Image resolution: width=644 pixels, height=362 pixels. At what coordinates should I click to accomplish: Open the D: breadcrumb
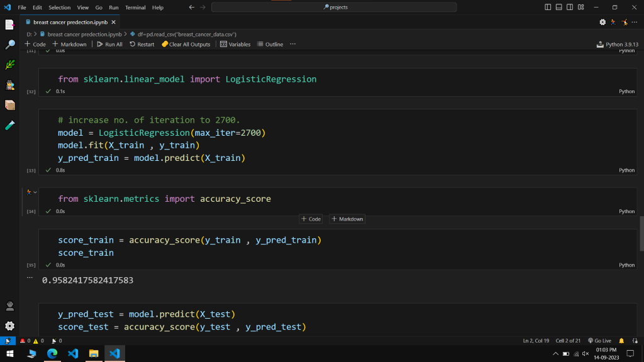pyautogui.click(x=29, y=35)
